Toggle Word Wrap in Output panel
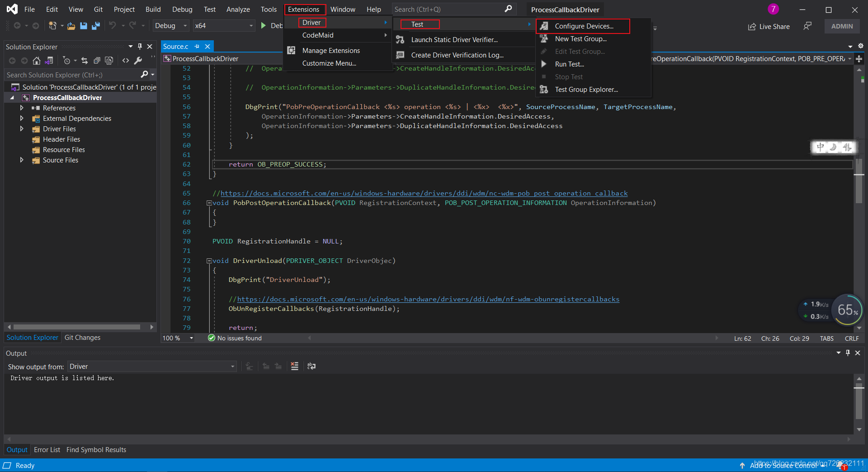The height and width of the screenshot is (472, 868). coord(311,366)
